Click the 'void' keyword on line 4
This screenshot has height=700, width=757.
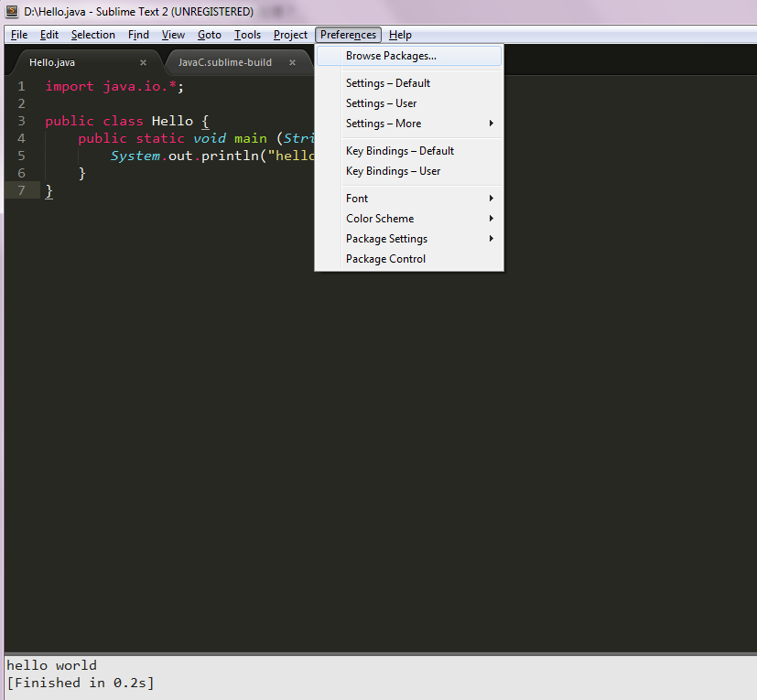coord(210,138)
